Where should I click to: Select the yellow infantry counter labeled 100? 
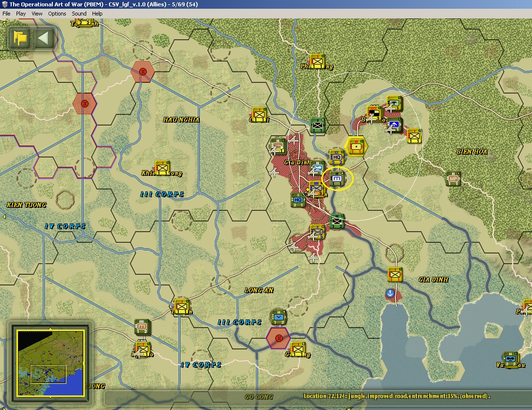click(143, 349)
